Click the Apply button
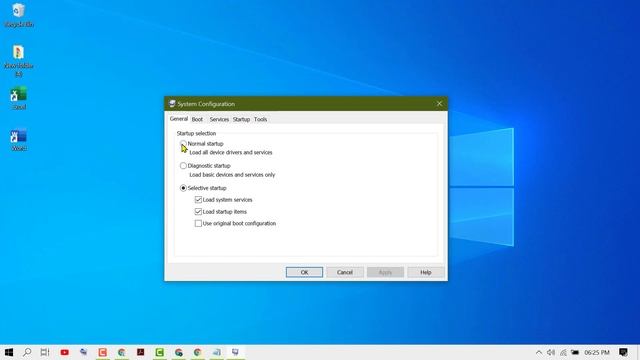 click(x=385, y=272)
